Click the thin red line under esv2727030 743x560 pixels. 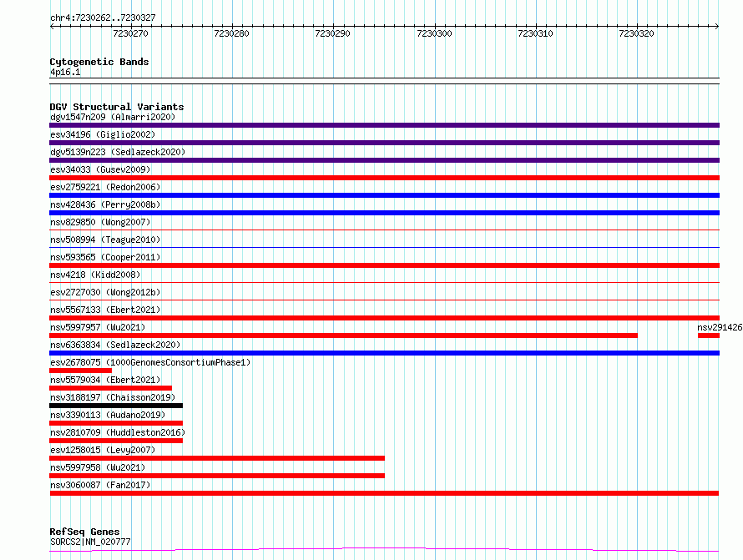(384, 300)
